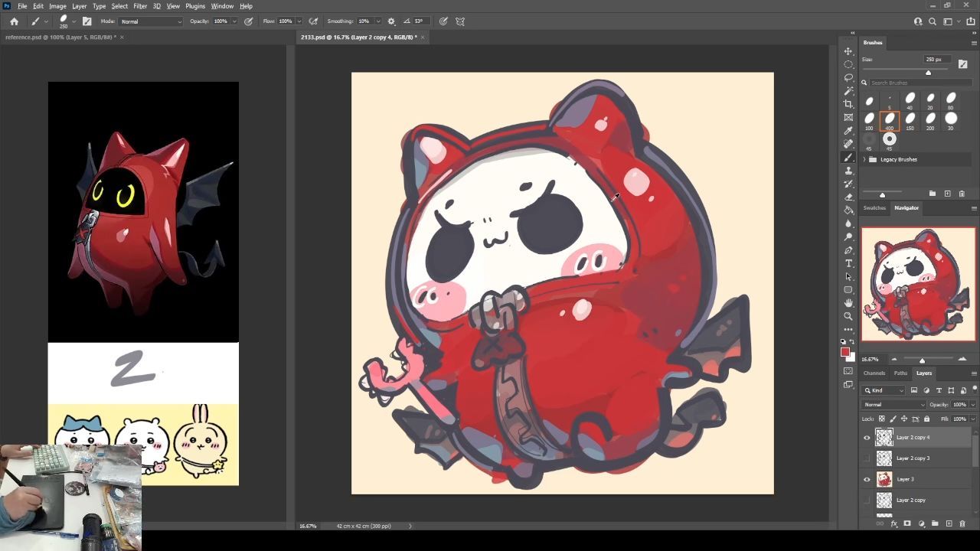Image resolution: width=980 pixels, height=551 pixels.
Task: Select the Path Selection tool
Action: [848, 276]
